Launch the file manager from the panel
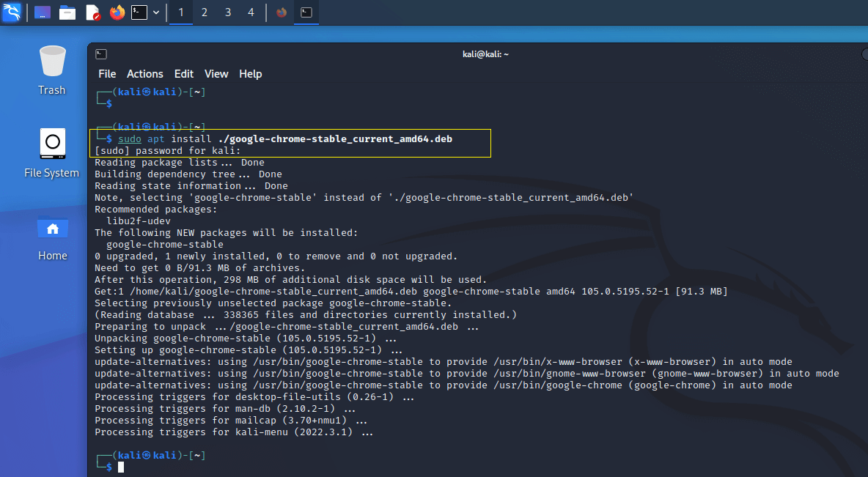The height and width of the screenshot is (477, 868). (67, 12)
